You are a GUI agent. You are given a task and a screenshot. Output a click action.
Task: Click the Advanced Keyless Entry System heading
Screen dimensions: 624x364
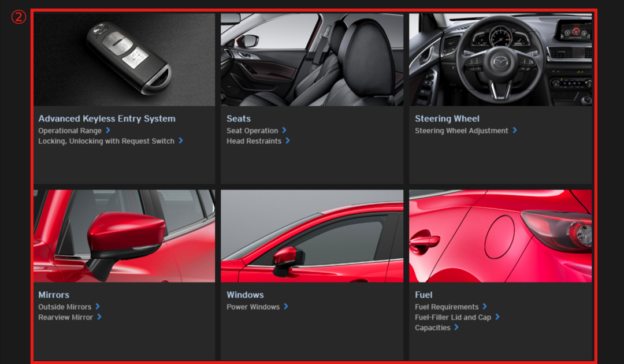tap(107, 119)
